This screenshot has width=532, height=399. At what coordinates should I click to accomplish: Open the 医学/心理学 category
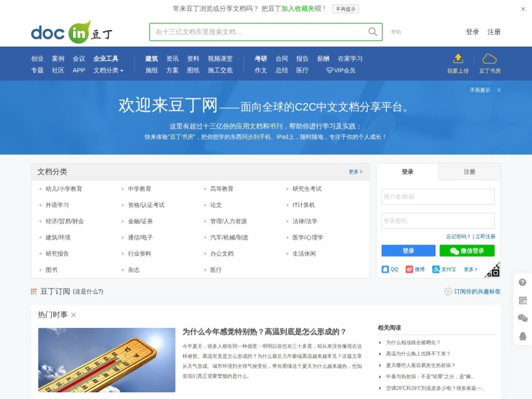click(x=308, y=237)
